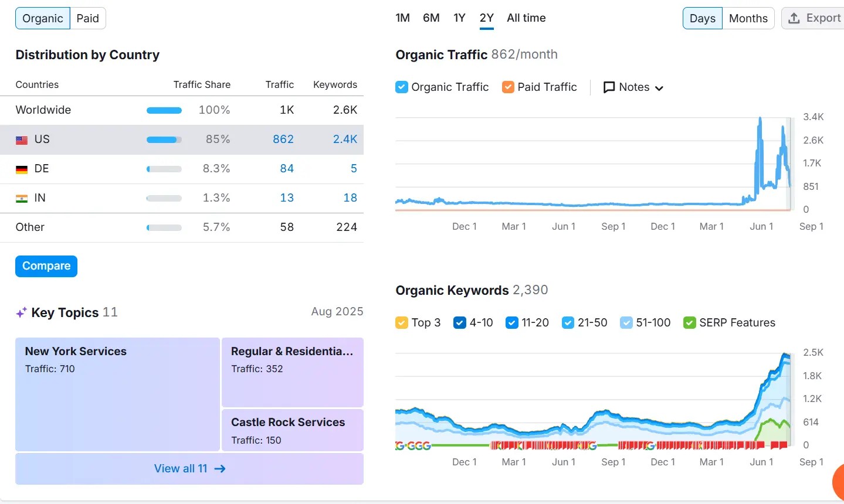Click the India flag icon
Viewport: 844px width, 504px height.
pyautogui.click(x=22, y=199)
